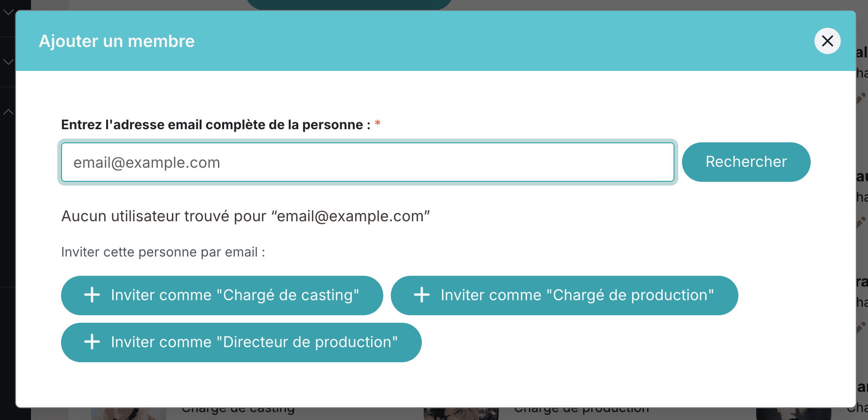Click the "Aucun utilisateur trouvé" message

246,216
